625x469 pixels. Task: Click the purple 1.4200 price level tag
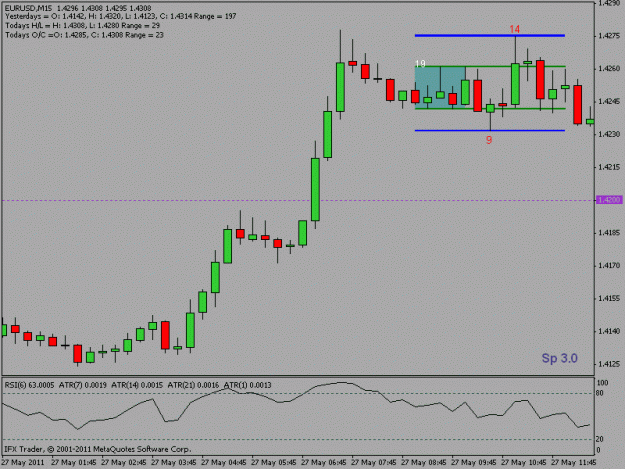point(609,200)
